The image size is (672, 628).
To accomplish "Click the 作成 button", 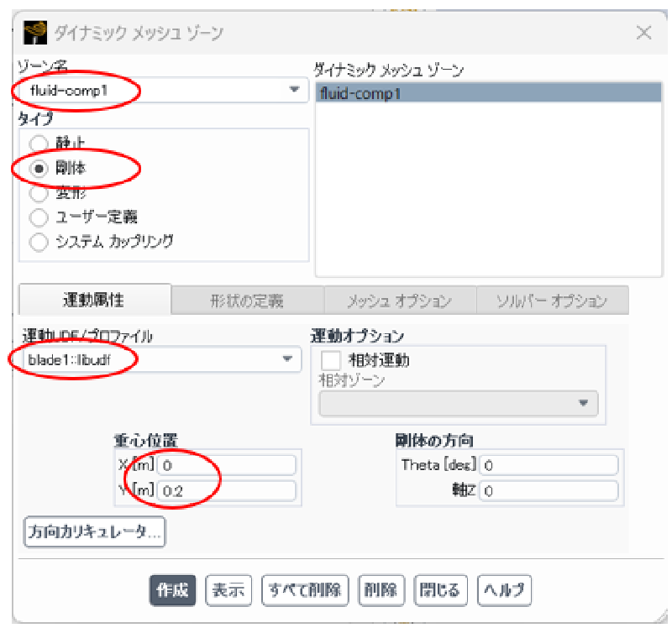I will (172, 590).
